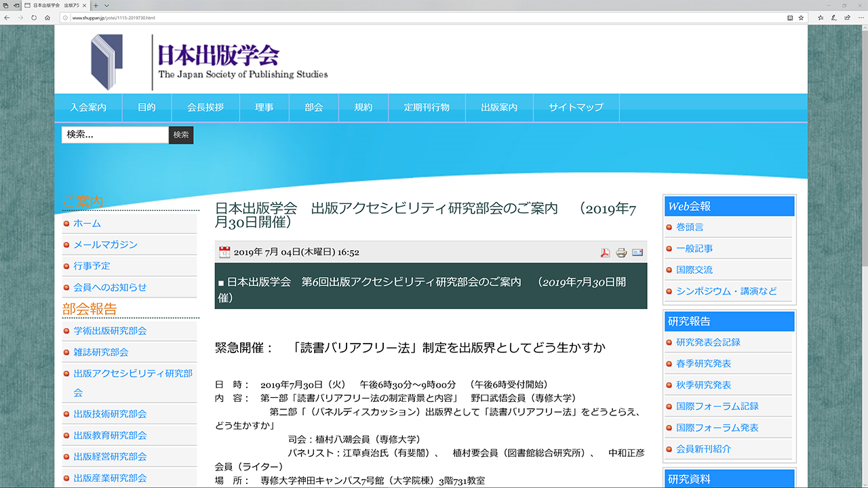
Task: Open 会長挨拶 navigation menu item
Action: click(x=205, y=108)
